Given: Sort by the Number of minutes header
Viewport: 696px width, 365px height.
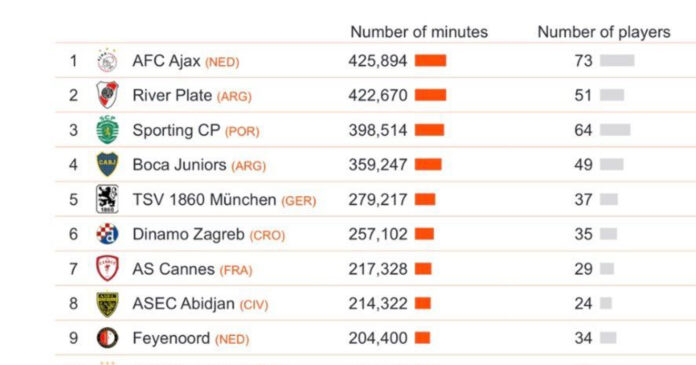Looking at the screenshot, I should click(419, 32).
